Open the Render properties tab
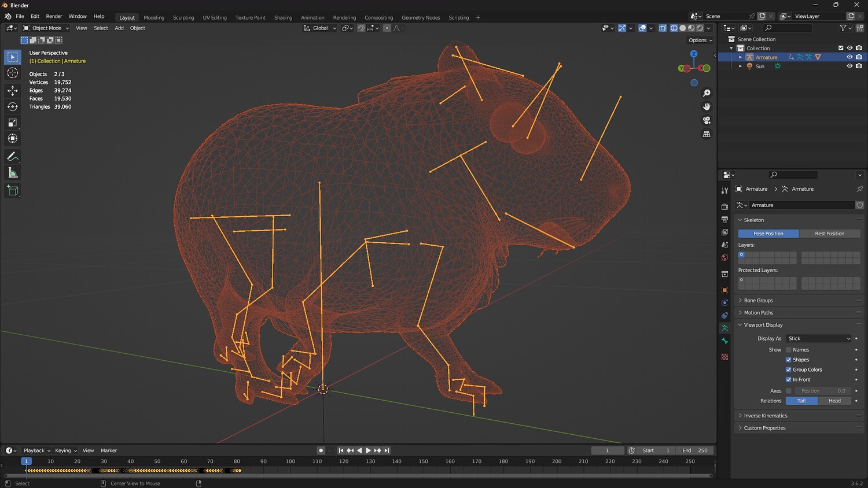Viewport: 868px width, 488px height. point(724,206)
